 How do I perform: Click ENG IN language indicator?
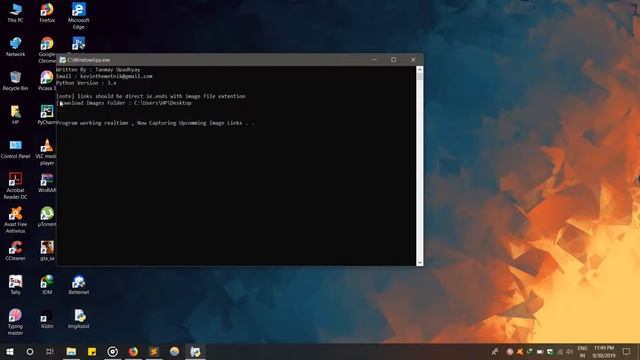[582, 351]
